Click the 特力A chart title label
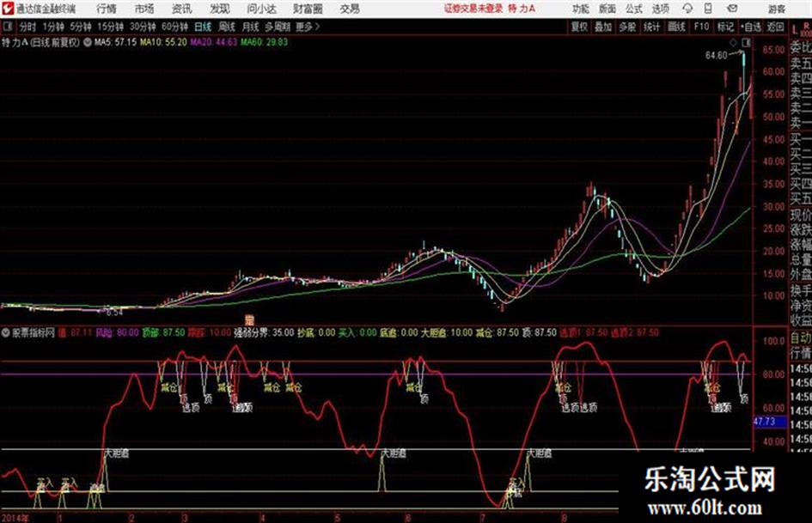 click(41, 42)
